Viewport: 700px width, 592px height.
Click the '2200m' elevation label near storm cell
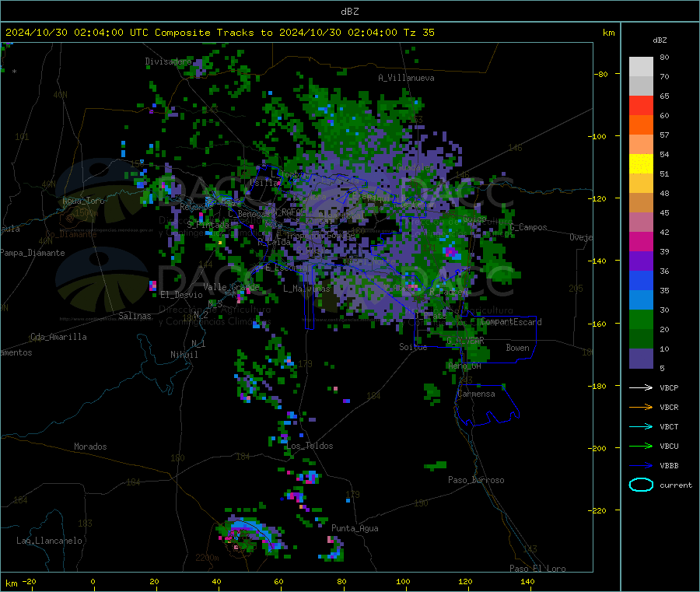pyautogui.click(x=207, y=558)
